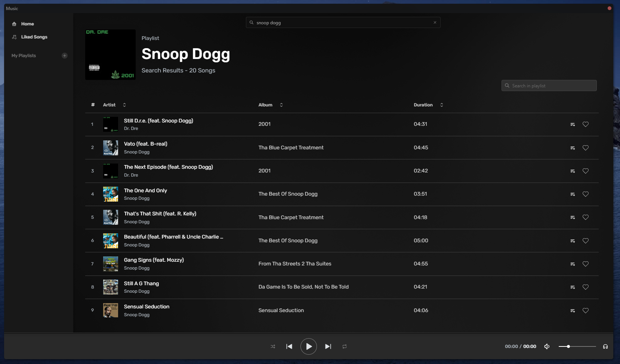Add Still D.r.e. to queue
Viewport: 620px width, 364px height.
coord(573,124)
